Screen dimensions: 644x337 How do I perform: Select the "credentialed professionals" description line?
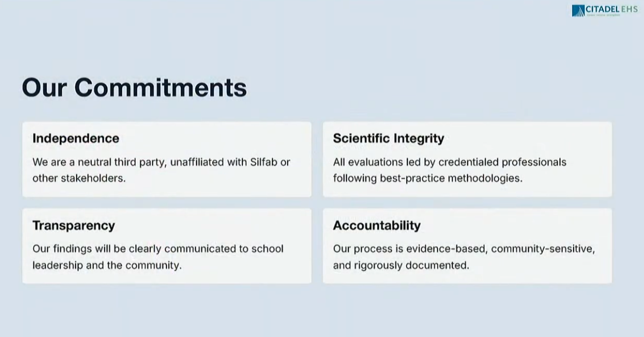tap(450, 162)
